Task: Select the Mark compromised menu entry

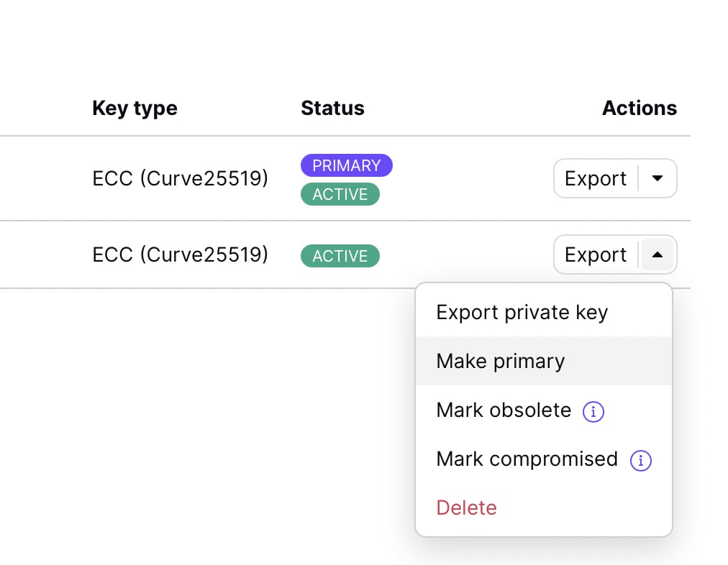Action: 527,459
